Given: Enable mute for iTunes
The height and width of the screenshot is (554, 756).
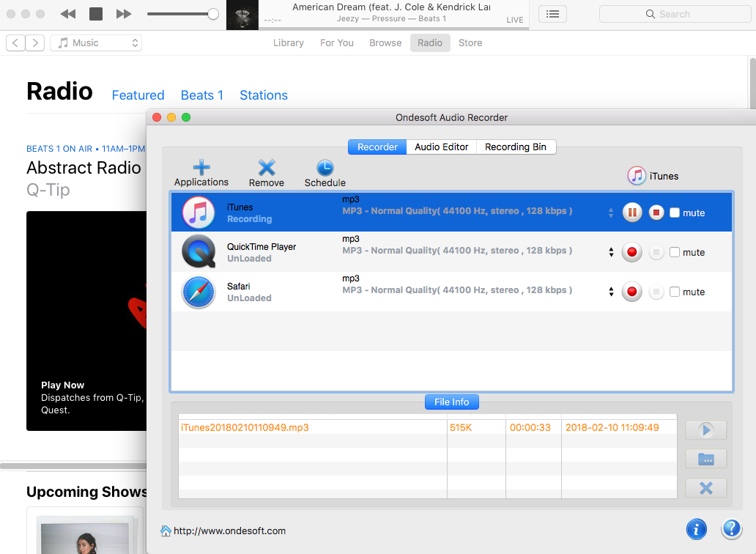Looking at the screenshot, I should click(675, 213).
